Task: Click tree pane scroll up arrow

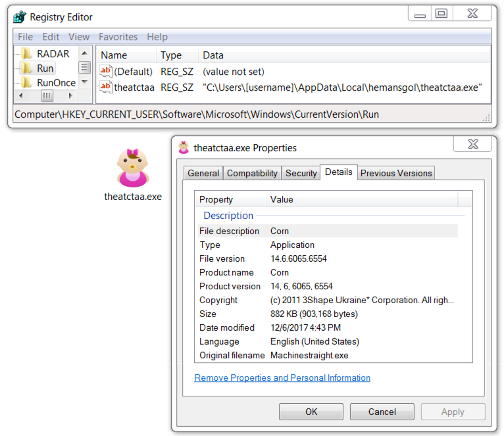Action: (x=84, y=53)
